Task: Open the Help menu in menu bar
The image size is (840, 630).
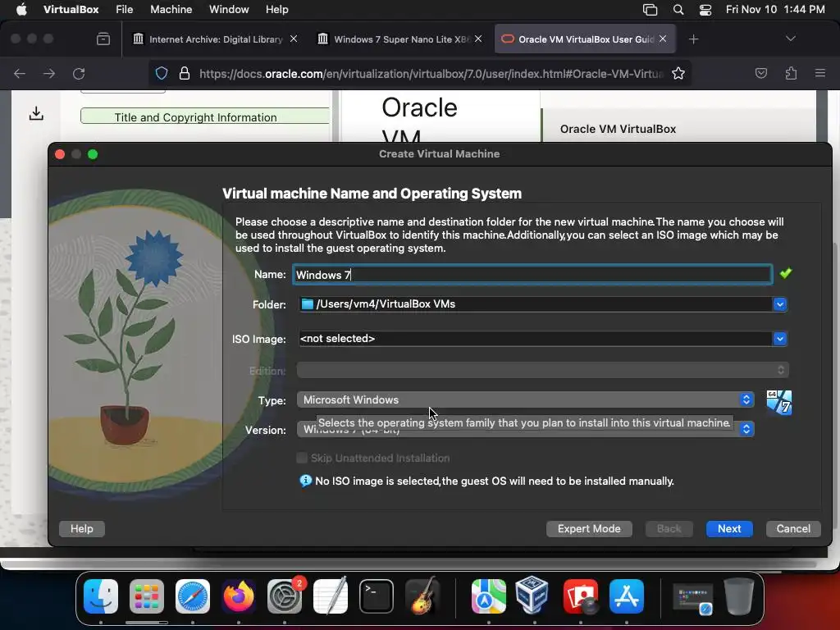Action: tap(277, 10)
